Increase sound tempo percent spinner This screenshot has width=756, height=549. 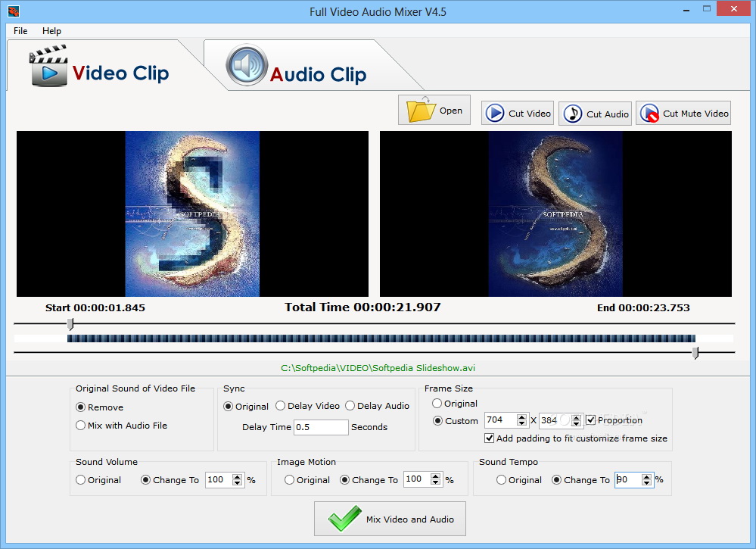point(646,476)
